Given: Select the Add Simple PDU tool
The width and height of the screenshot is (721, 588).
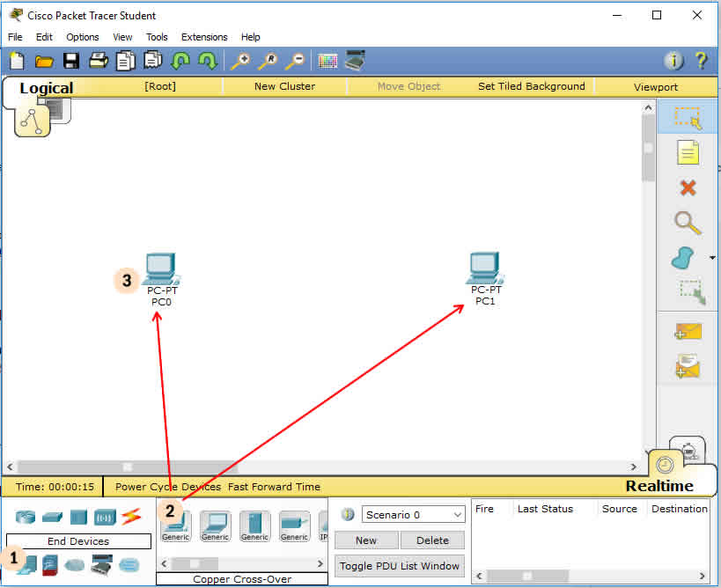Looking at the screenshot, I should [688, 332].
